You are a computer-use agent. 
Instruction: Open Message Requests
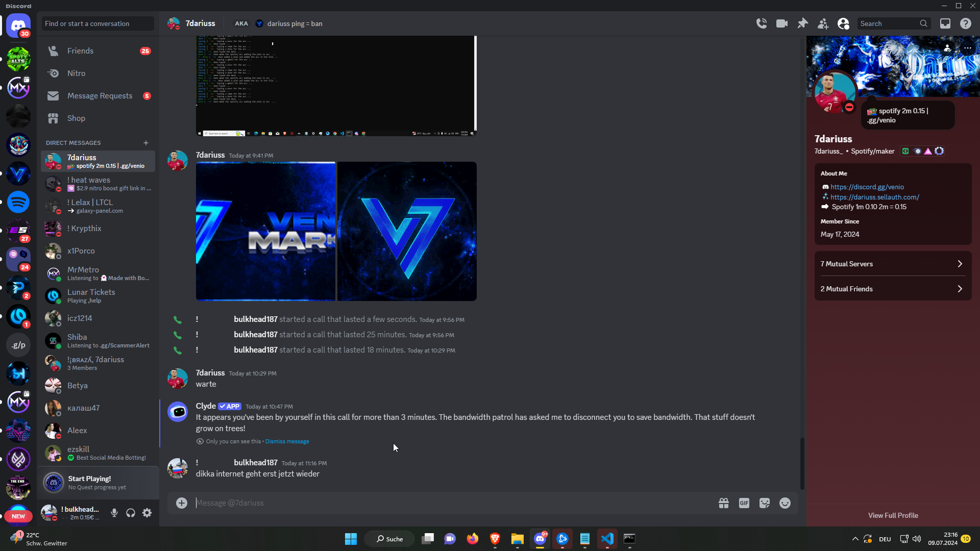pos(100,96)
